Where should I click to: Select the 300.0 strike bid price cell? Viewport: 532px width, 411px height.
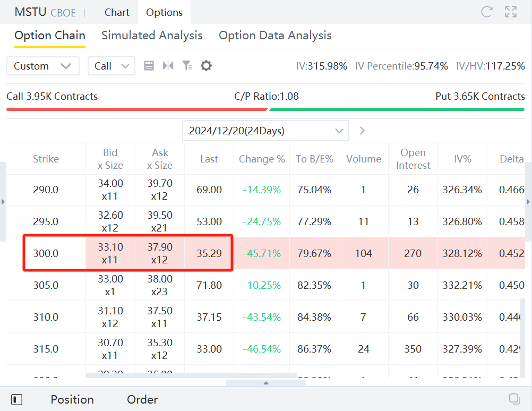(110, 253)
